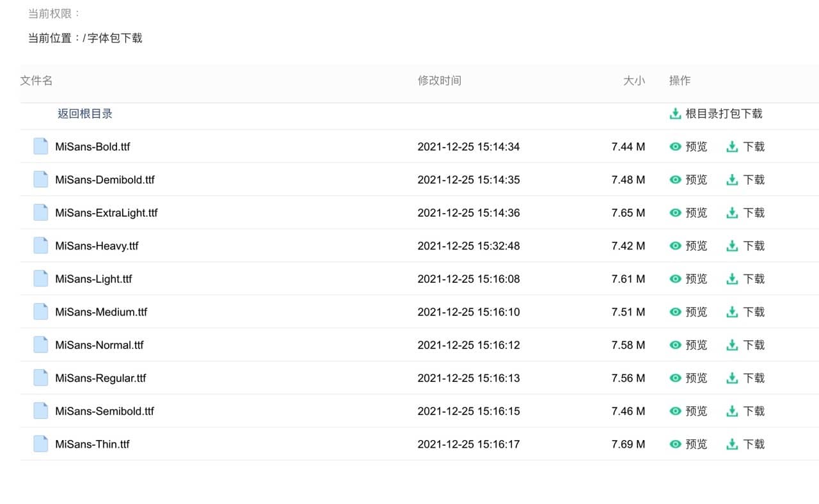Click the eye preview icon for MiSans-Bold.ttf

point(675,146)
